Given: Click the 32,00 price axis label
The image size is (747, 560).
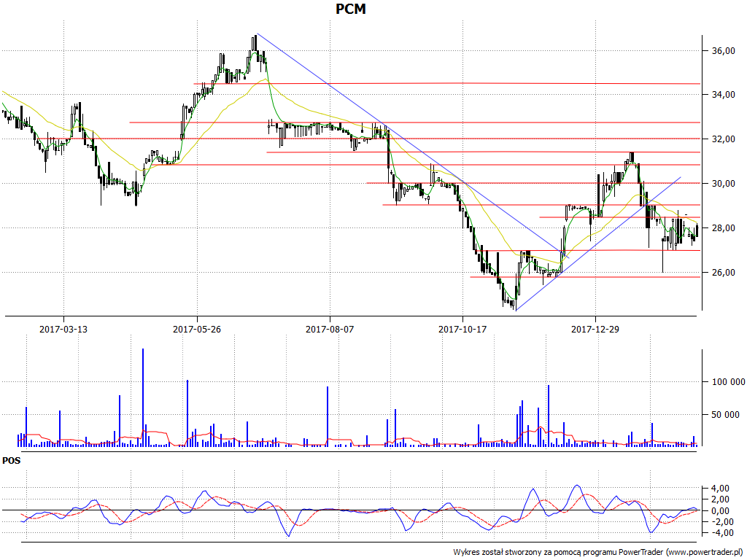Looking at the screenshot, I should coord(723,139).
